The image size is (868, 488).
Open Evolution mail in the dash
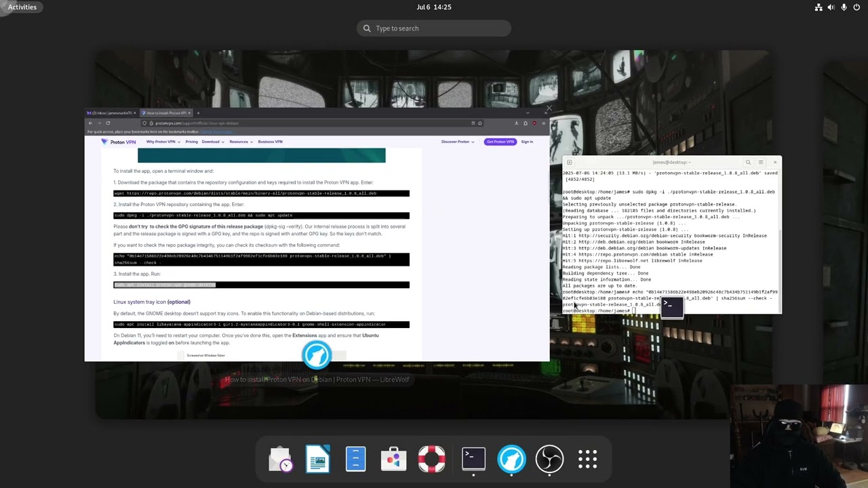click(280, 460)
